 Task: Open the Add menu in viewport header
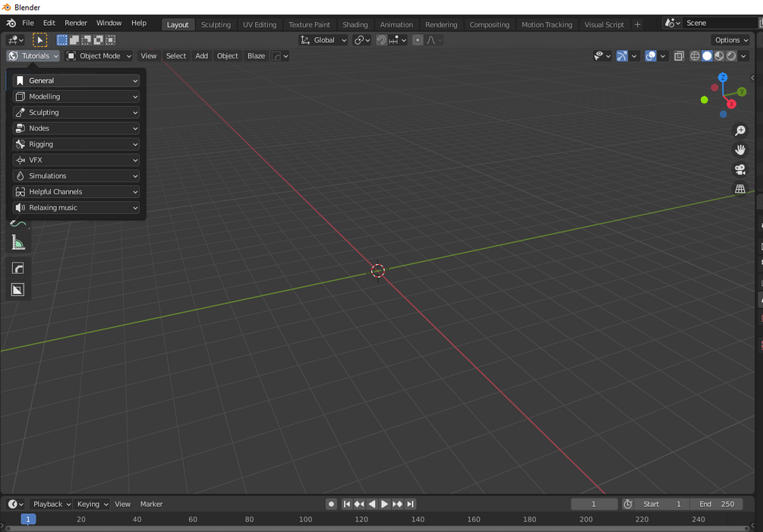201,56
